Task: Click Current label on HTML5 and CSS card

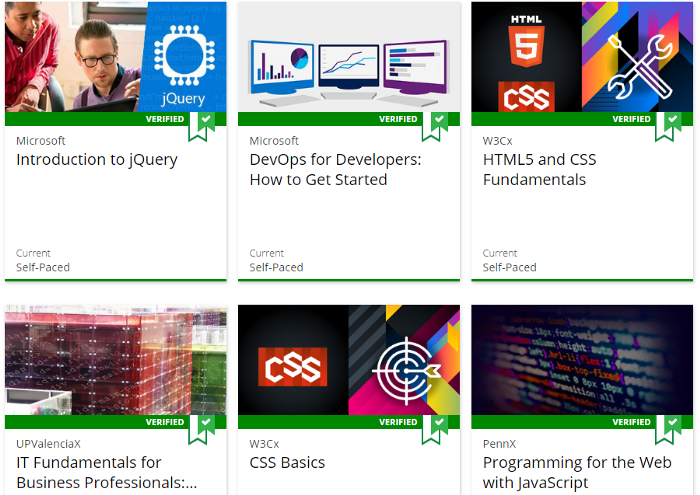Action: [500, 254]
